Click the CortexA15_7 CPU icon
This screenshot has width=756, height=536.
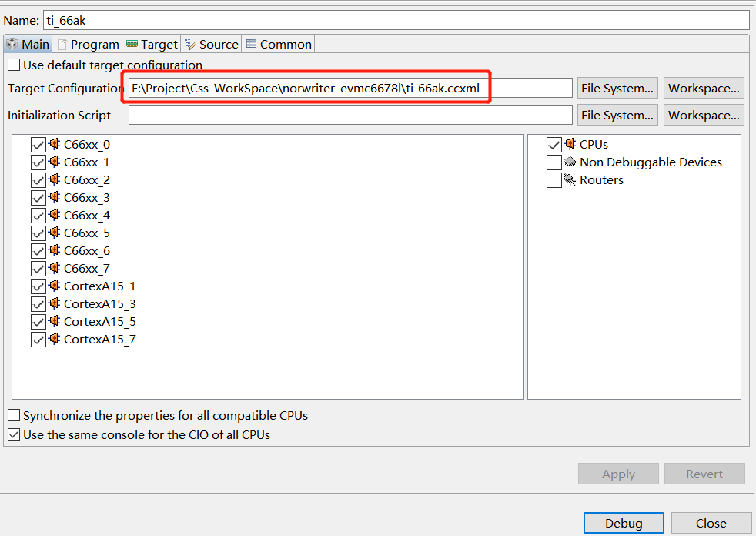point(53,339)
